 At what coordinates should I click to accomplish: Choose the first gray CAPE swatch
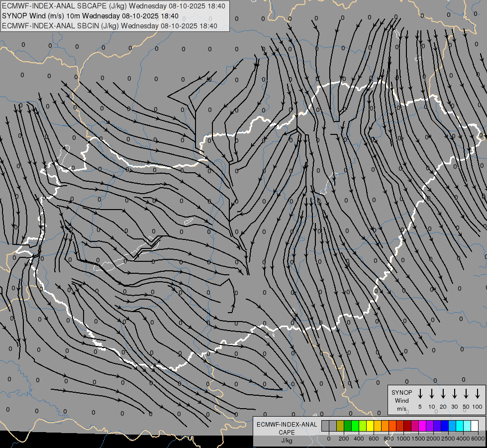coord(325,426)
